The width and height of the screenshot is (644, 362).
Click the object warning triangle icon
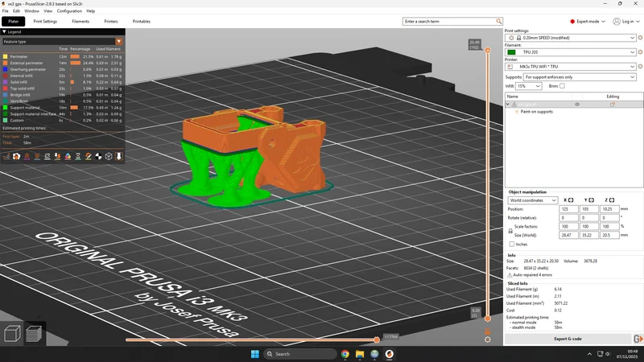click(514, 105)
